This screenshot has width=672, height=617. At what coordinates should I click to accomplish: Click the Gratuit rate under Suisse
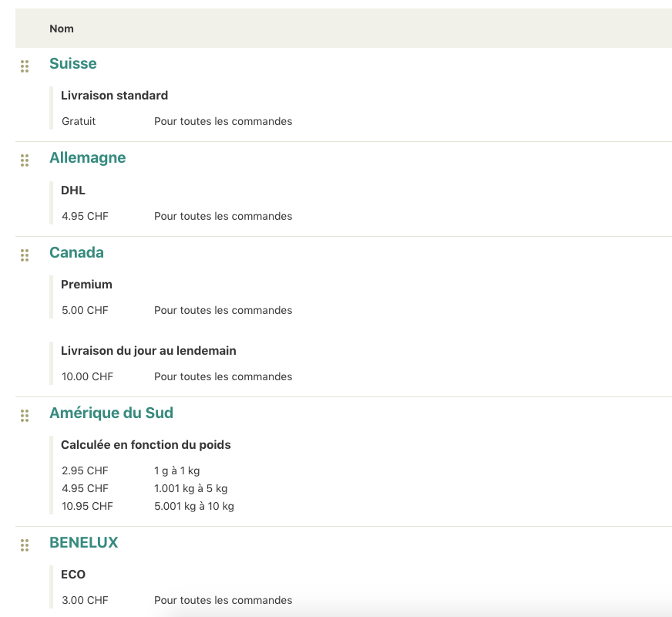tap(79, 121)
